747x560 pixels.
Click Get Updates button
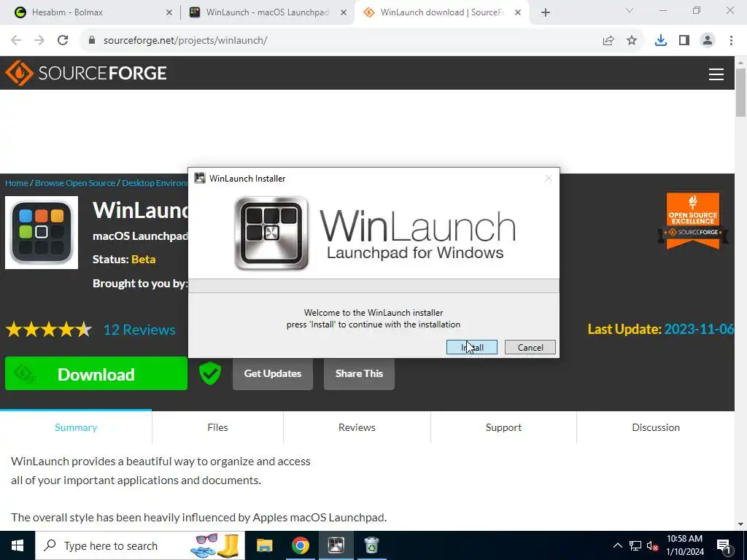coord(273,373)
